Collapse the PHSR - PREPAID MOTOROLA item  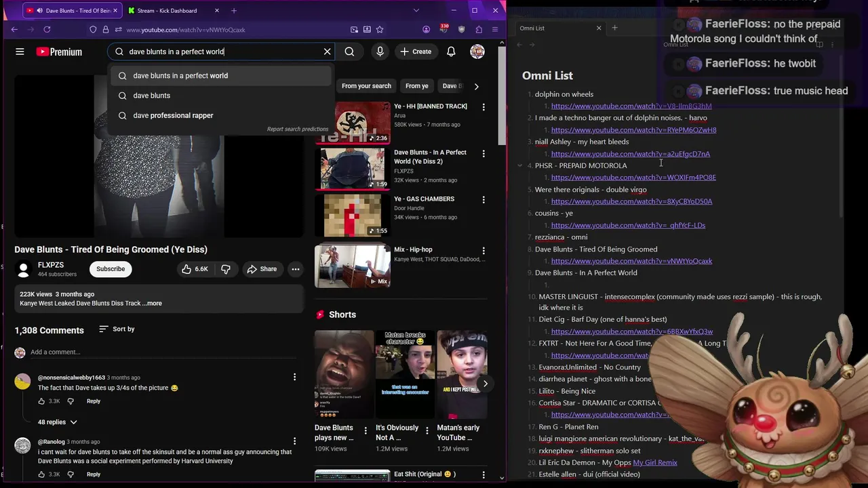[519, 165]
